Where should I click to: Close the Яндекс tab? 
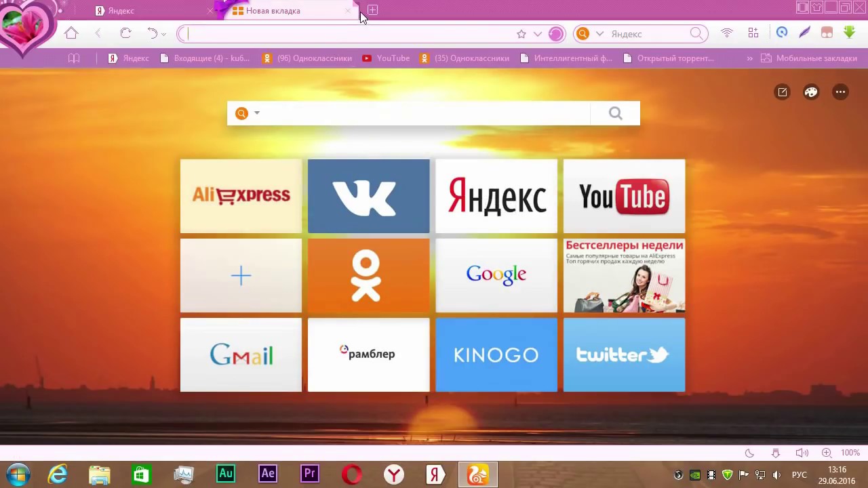[x=210, y=11]
